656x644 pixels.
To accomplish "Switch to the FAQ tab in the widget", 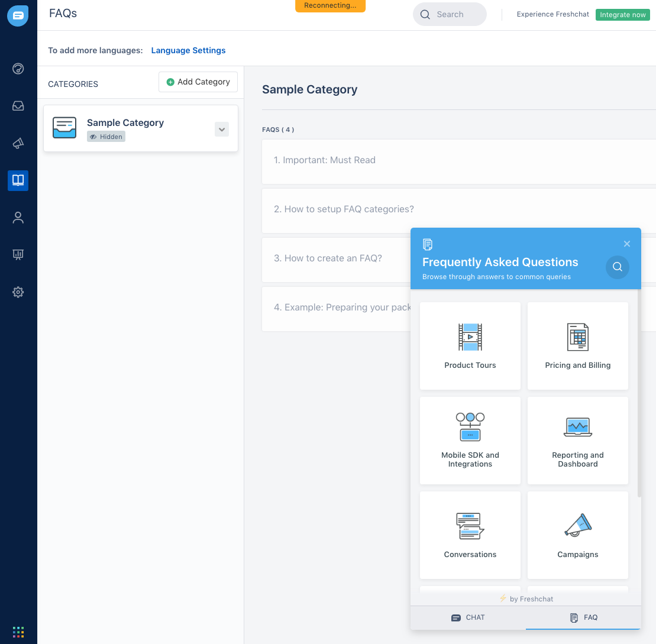I will 583,617.
